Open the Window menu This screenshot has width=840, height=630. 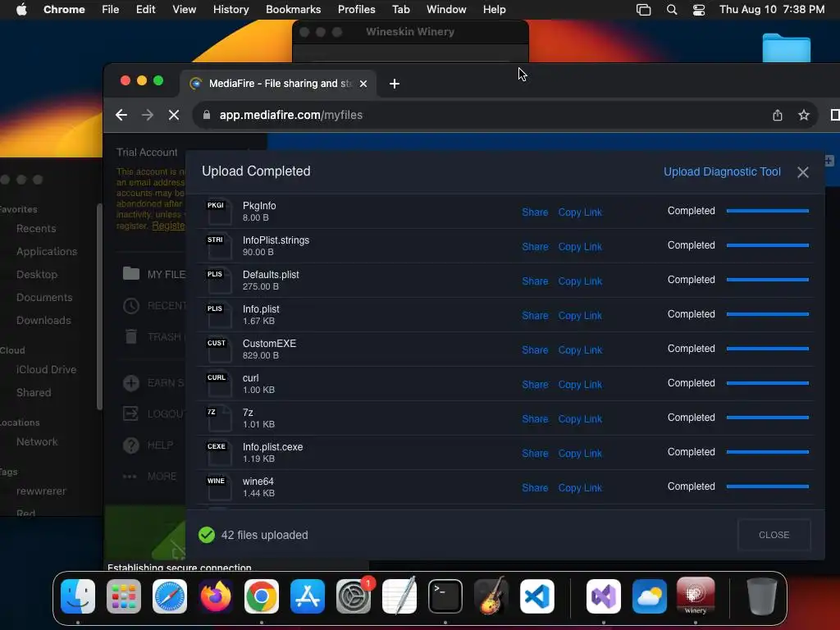pyautogui.click(x=446, y=10)
